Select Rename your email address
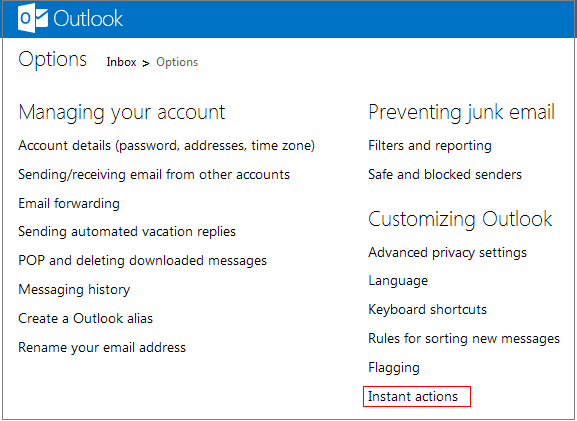The height and width of the screenshot is (421, 577). pyautogui.click(x=102, y=347)
